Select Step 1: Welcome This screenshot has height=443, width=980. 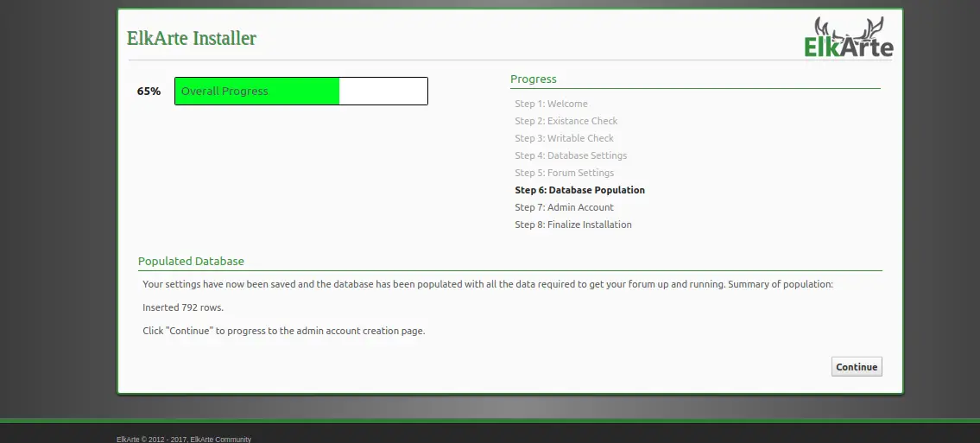[x=551, y=104]
